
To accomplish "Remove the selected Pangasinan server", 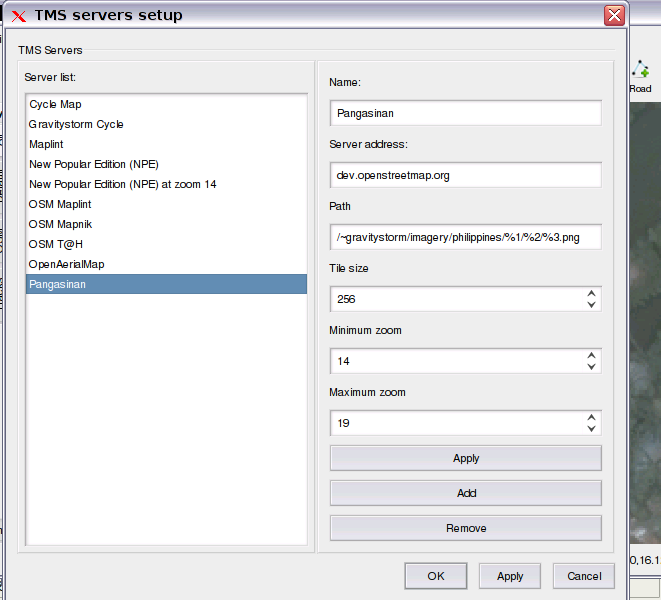I will click(465, 528).
